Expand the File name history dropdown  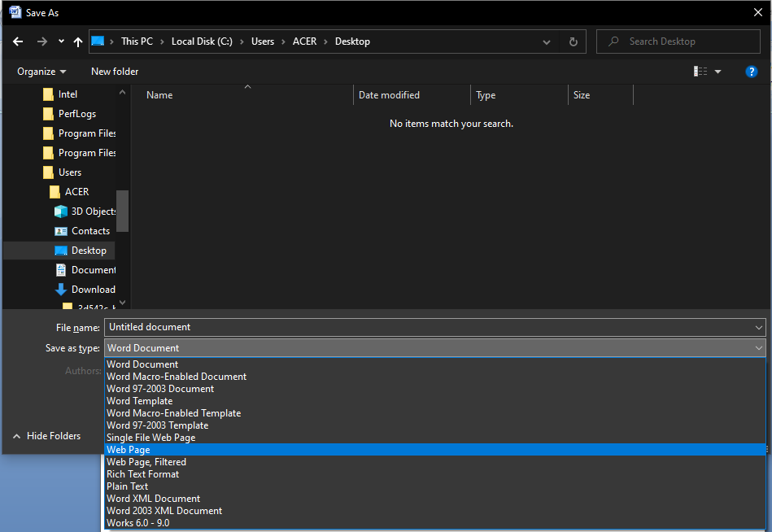tap(759, 327)
